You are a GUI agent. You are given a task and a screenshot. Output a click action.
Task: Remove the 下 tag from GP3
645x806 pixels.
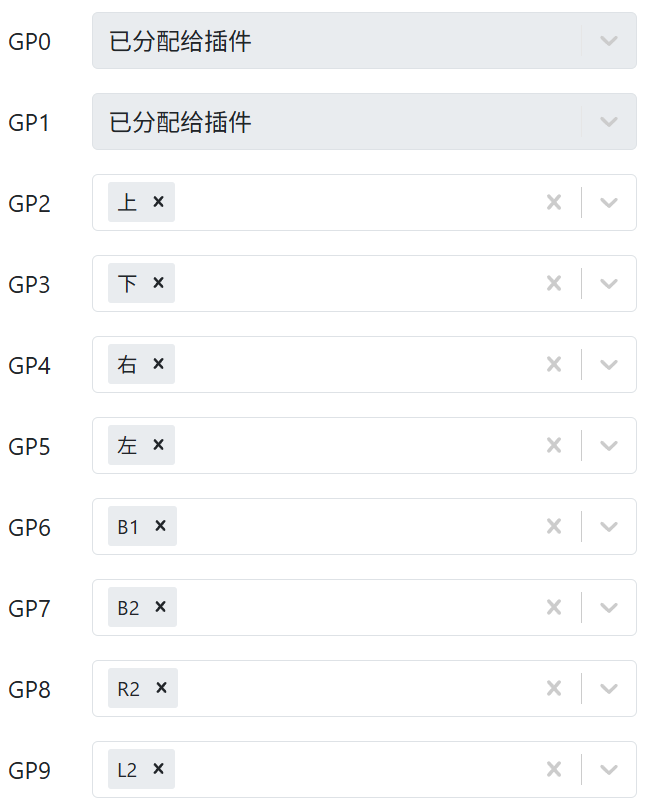point(158,283)
